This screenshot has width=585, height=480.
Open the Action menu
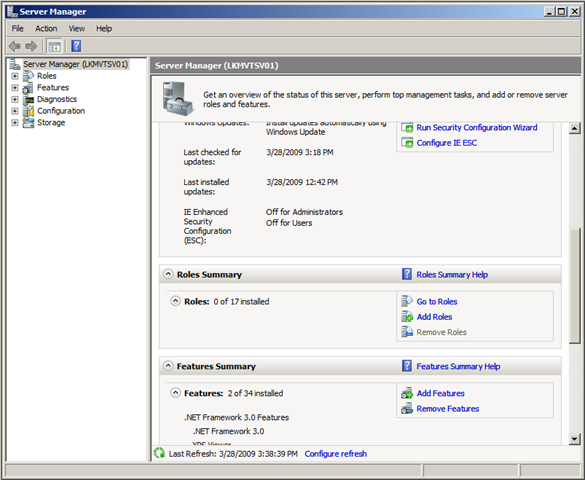(46, 29)
